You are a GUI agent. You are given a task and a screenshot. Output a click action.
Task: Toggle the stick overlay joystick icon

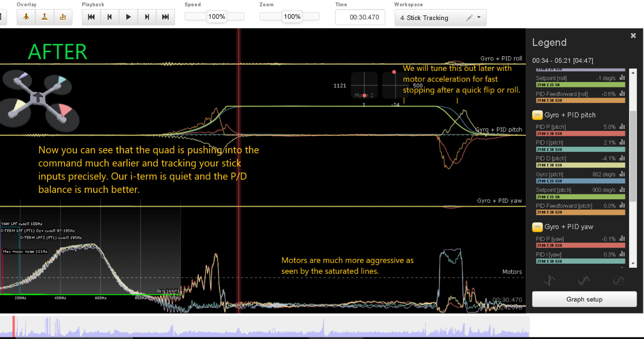pos(45,17)
